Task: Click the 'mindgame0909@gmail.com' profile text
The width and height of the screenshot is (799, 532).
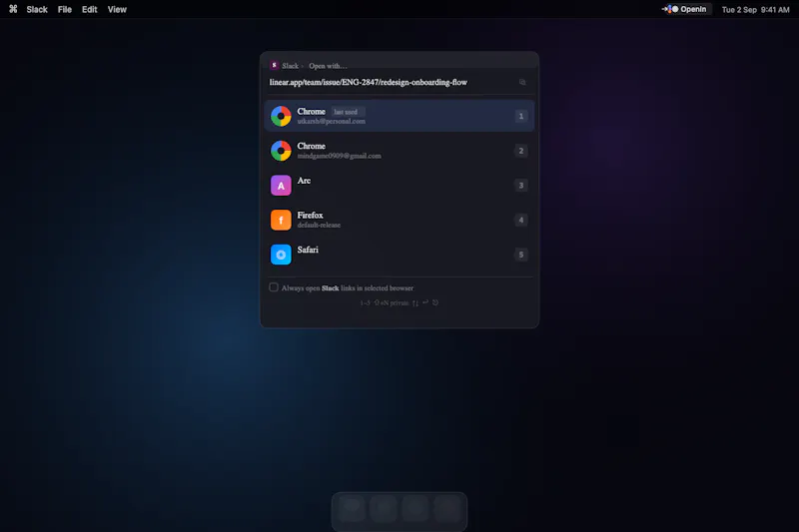Action: (x=339, y=156)
